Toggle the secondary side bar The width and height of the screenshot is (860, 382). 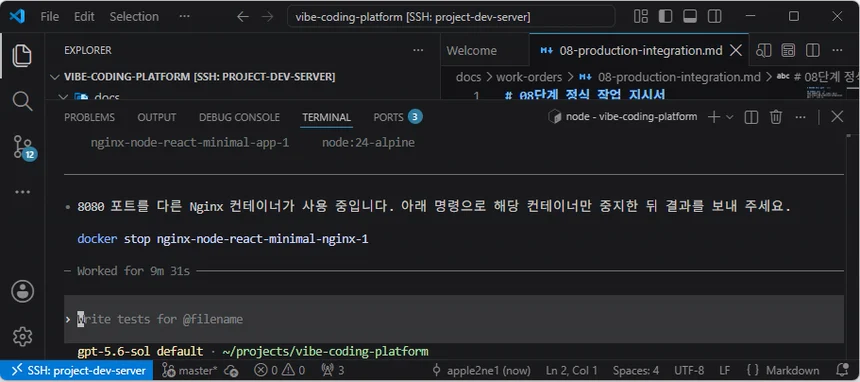pos(714,16)
